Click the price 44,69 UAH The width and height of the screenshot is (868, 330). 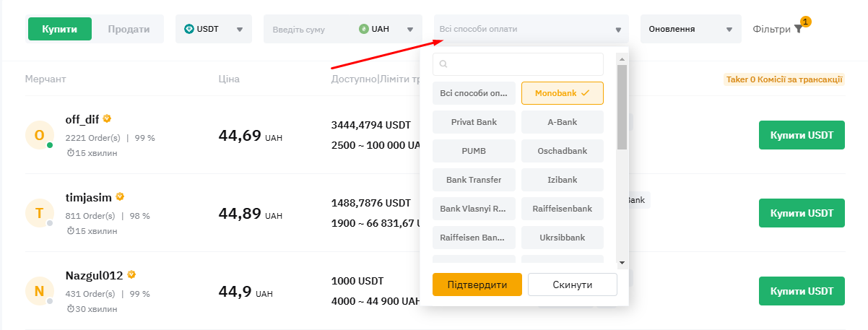click(x=251, y=136)
